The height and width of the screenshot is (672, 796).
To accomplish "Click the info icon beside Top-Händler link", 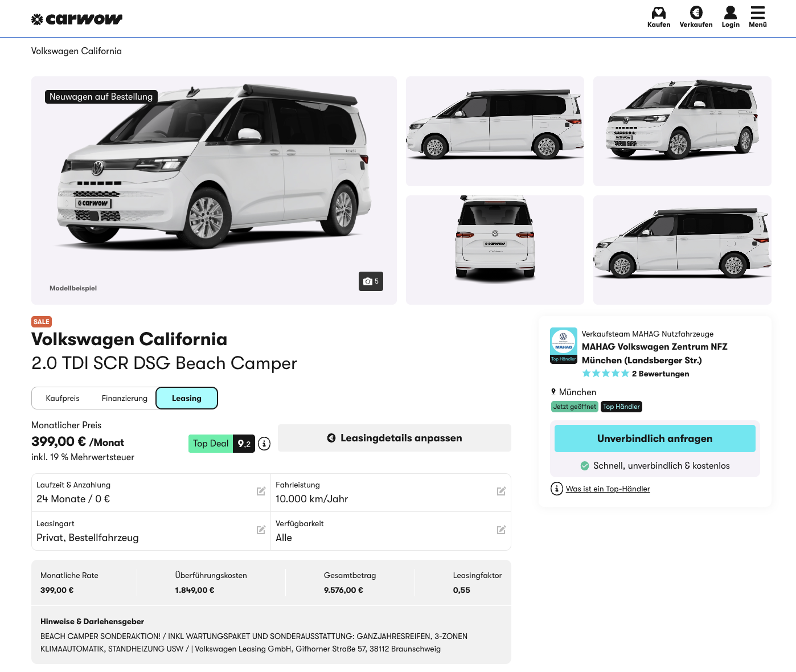I will [557, 489].
